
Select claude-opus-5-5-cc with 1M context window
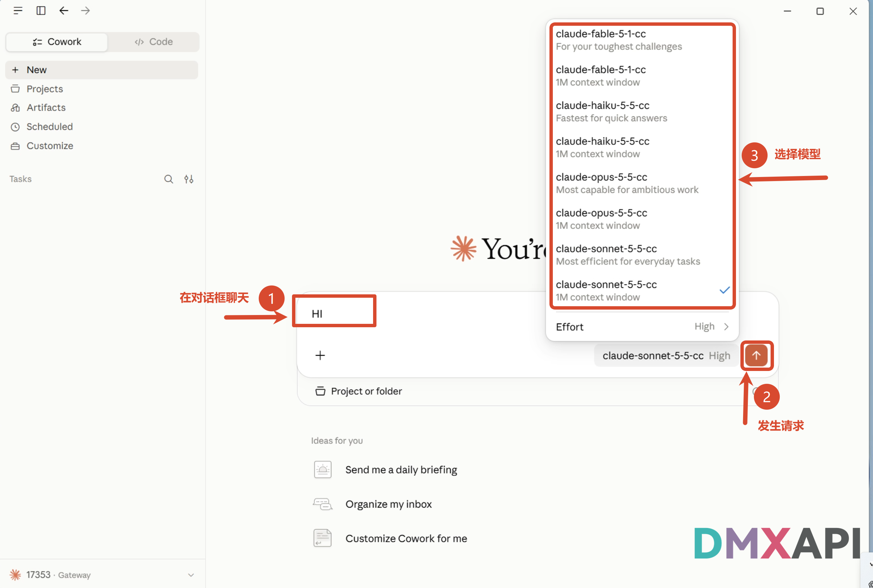point(642,219)
